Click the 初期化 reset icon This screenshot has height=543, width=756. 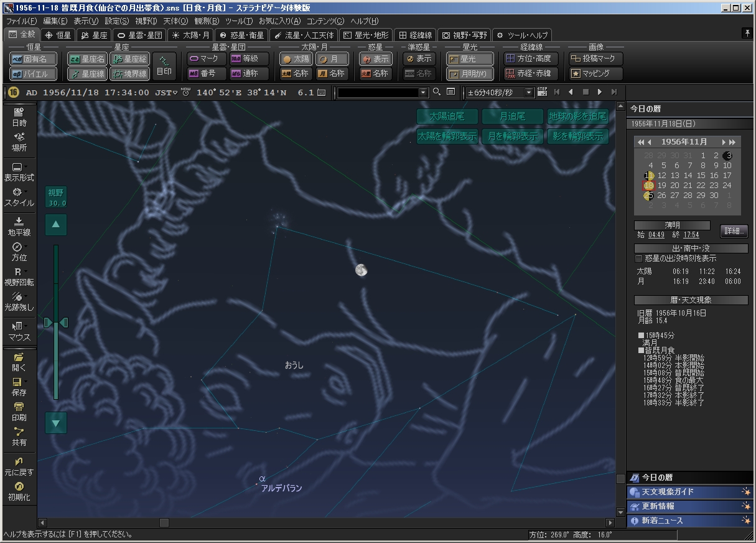(x=19, y=491)
